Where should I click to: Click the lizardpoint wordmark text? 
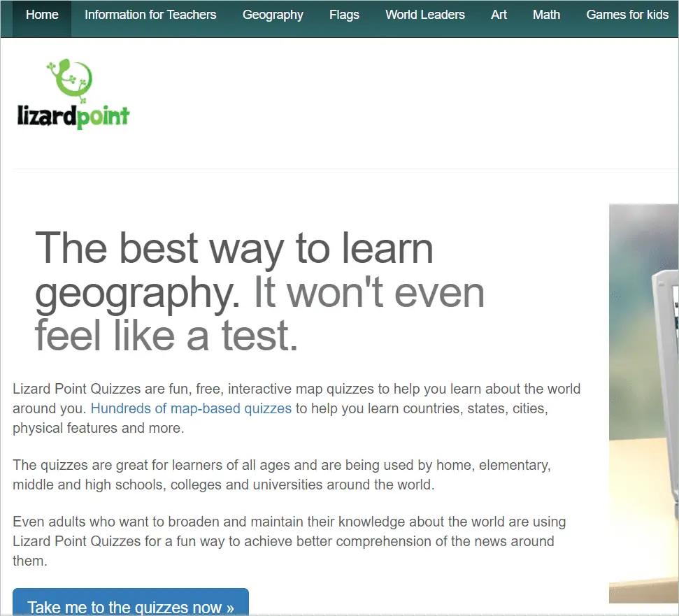click(73, 116)
